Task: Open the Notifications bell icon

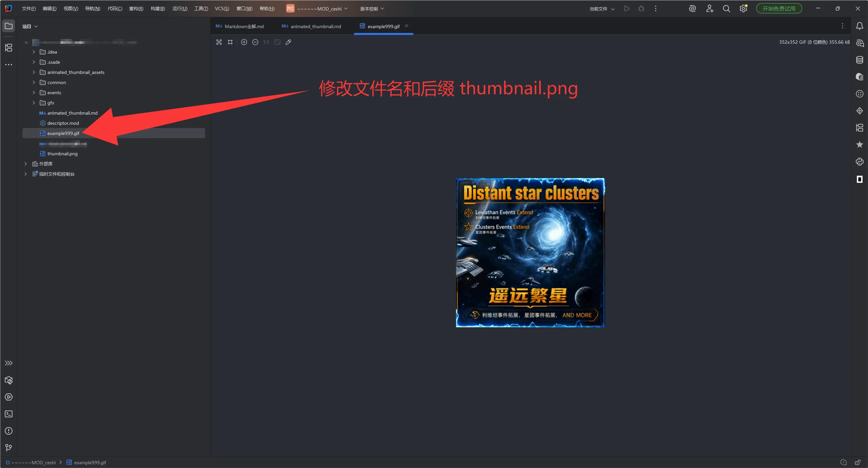Action: pyautogui.click(x=860, y=26)
